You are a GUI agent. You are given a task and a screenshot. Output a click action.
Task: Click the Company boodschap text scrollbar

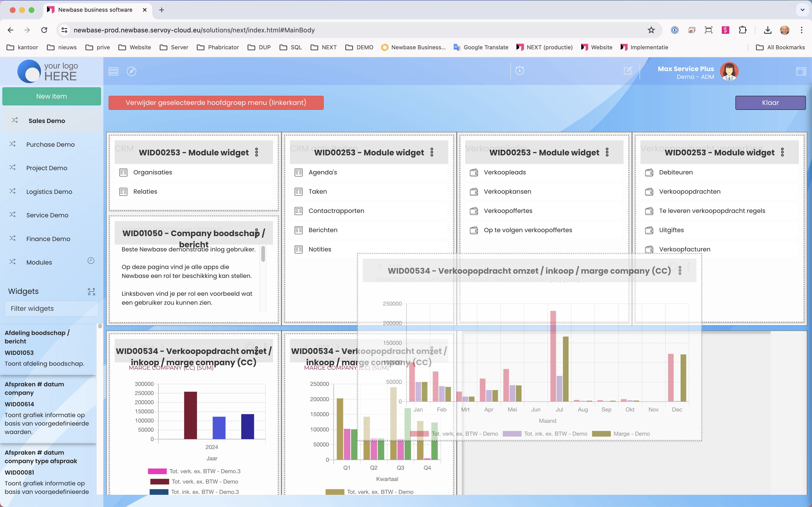click(x=263, y=254)
